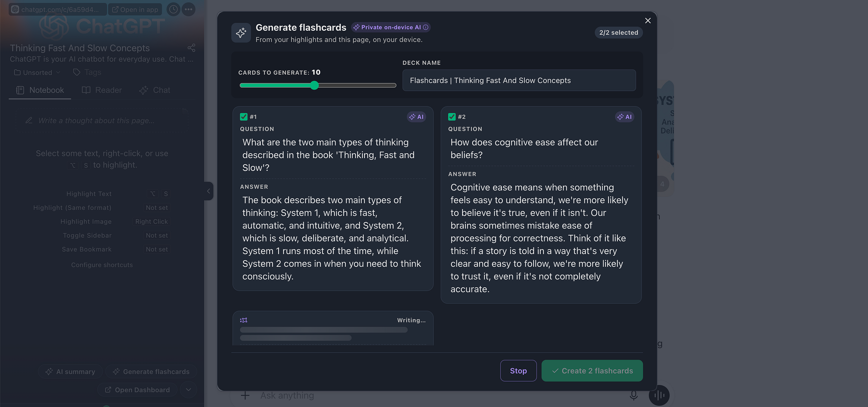This screenshot has width=868, height=407.
Task: Click the sparkle icon on the writing card
Action: point(244,320)
